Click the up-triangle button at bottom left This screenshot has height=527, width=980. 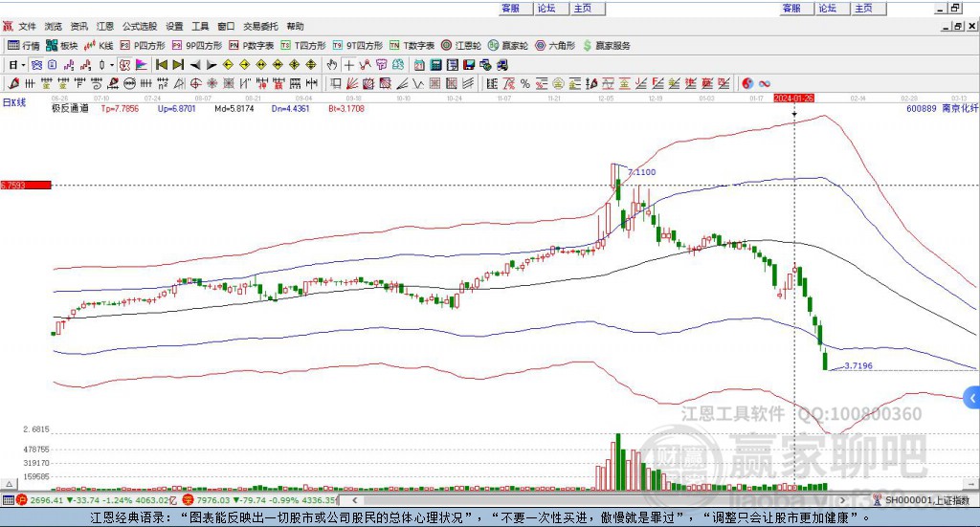click(9, 484)
